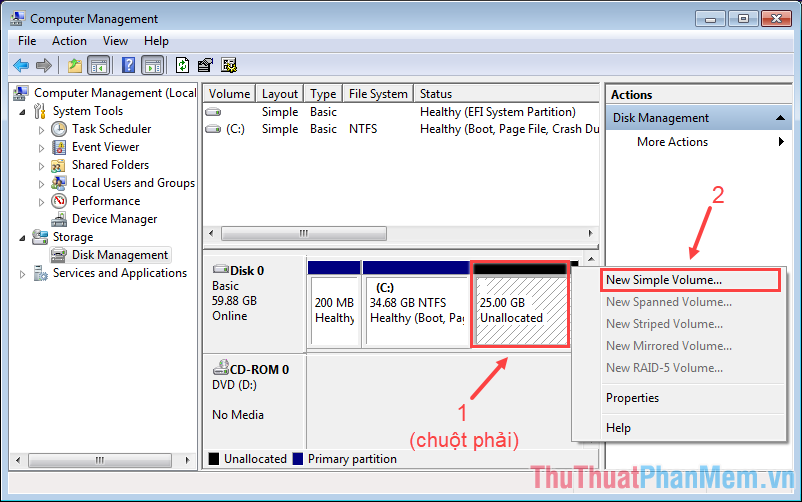Expand the Performance node arrow
The height and width of the screenshot is (502, 802).
tap(41, 202)
